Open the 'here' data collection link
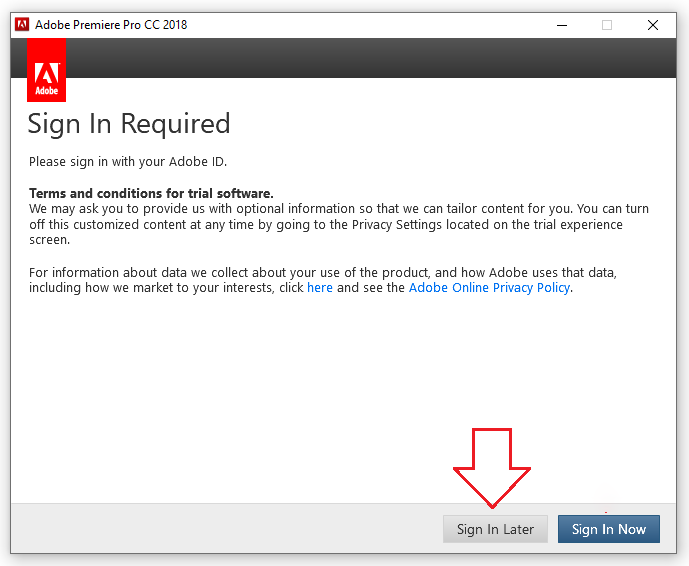689x566 pixels. [319, 287]
